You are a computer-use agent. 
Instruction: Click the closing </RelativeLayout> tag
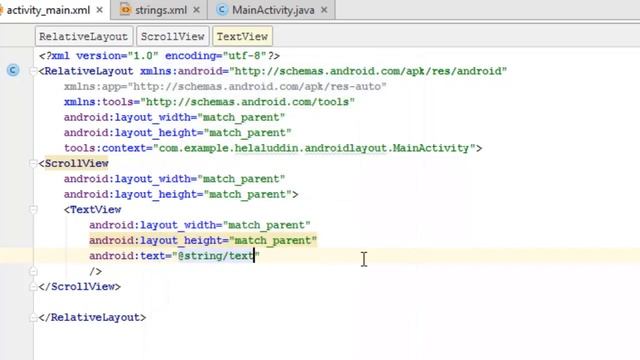tap(92, 318)
